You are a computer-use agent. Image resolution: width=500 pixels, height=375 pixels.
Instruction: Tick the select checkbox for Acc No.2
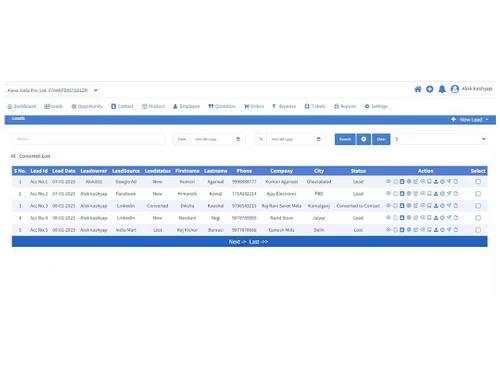coord(478,194)
